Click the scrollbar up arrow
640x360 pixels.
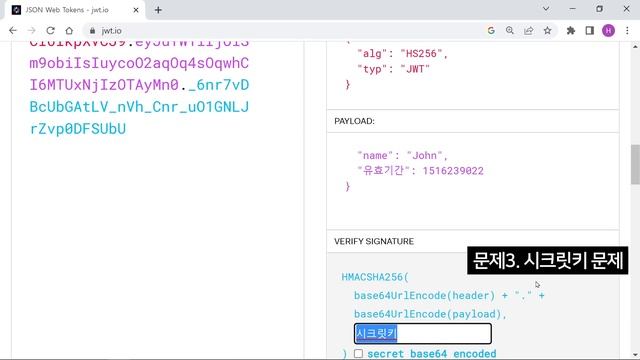635,46
